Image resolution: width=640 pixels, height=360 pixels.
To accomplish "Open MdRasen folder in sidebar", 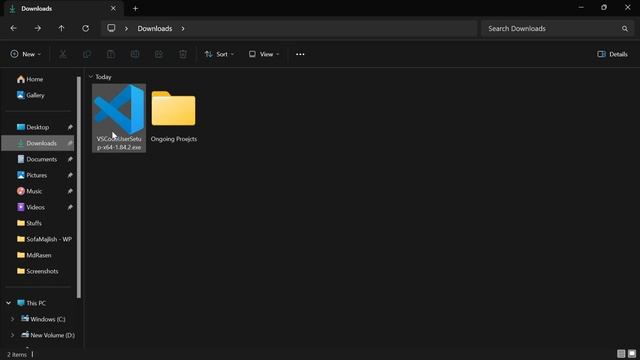I will coord(34,255).
